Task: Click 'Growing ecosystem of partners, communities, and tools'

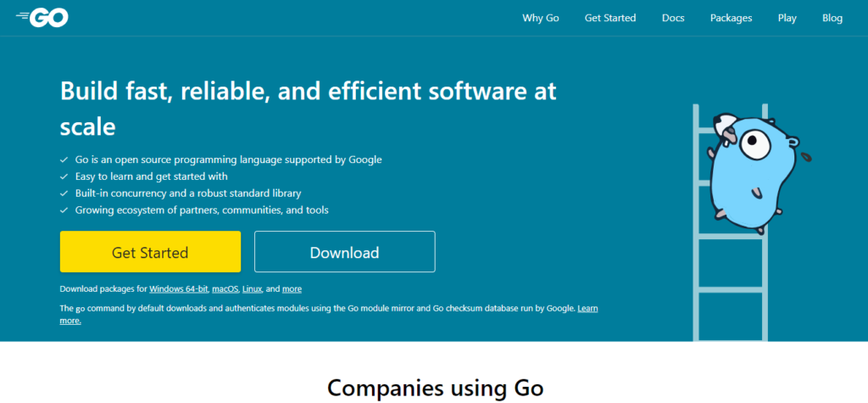Action: (x=202, y=210)
